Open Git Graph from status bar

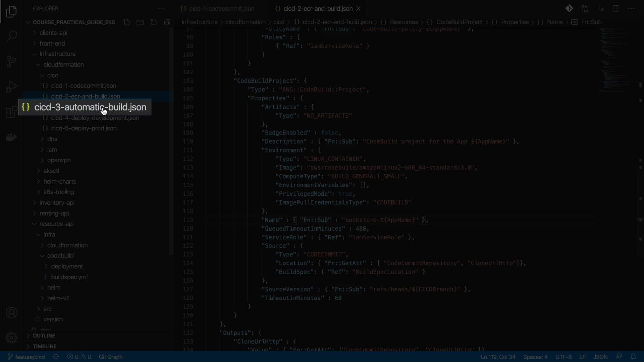click(111, 357)
